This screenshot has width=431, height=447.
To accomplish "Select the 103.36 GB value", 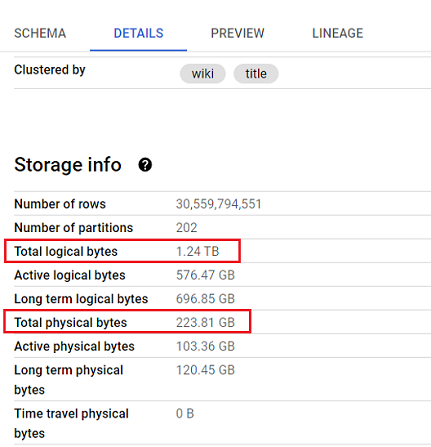I will point(205,346).
